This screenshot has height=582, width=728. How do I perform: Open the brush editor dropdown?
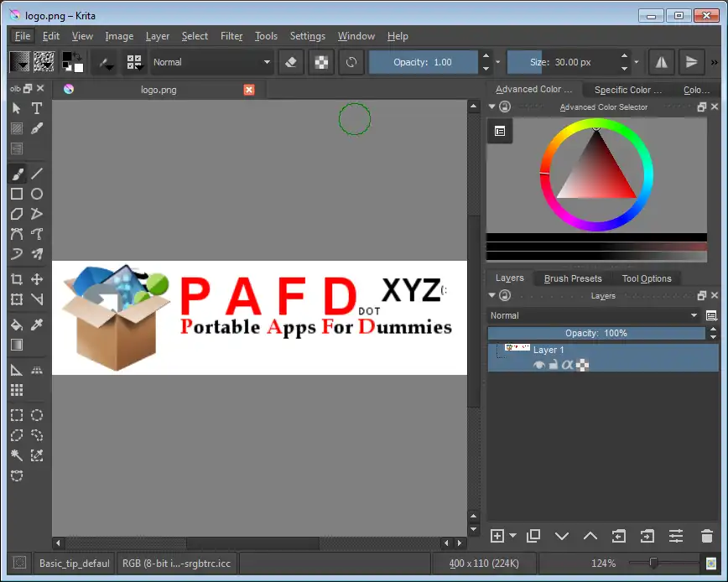(105, 62)
